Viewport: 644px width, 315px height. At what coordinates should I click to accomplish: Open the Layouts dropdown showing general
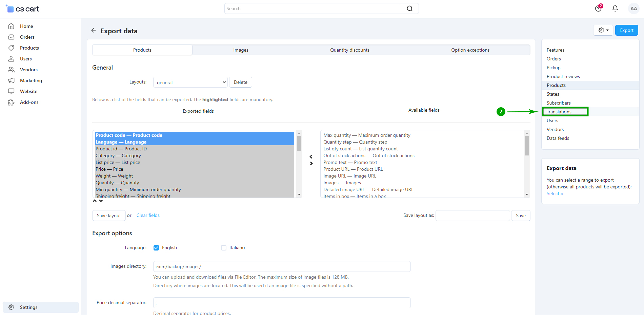click(x=190, y=82)
